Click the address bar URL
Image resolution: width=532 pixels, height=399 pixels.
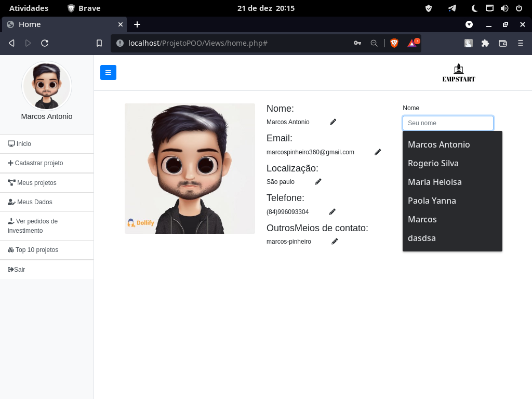pos(198,43)
